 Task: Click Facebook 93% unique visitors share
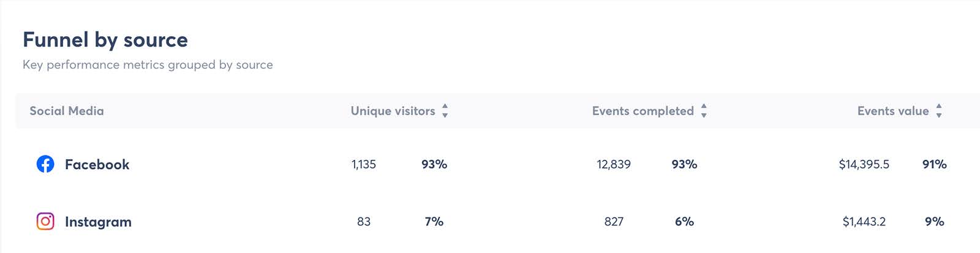[434, 164]
